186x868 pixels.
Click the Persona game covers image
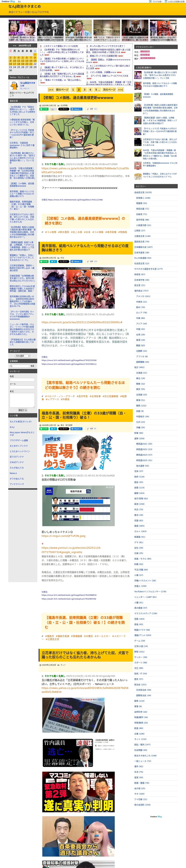pos(78,288)
